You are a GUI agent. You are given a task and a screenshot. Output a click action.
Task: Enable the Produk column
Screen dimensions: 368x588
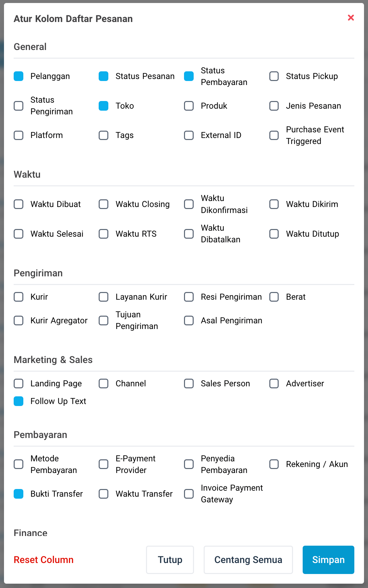point(189,106)
